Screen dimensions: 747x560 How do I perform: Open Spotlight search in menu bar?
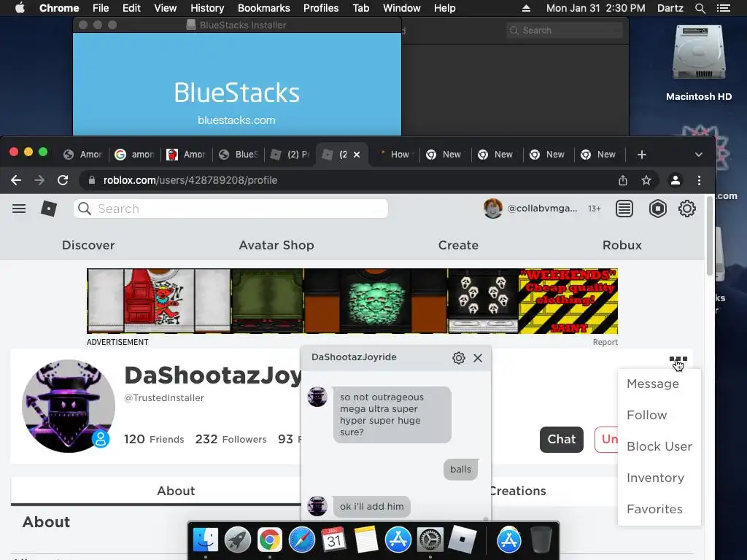coord(700,8)
